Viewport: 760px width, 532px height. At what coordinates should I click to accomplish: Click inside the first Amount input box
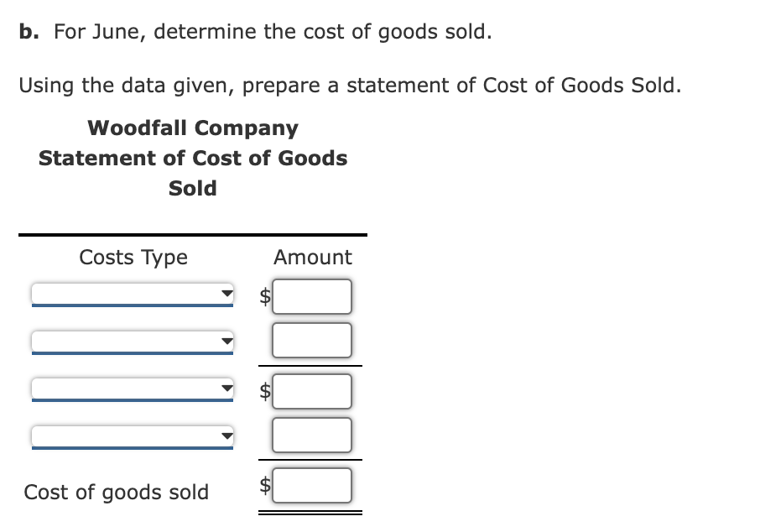click(311, 295)
